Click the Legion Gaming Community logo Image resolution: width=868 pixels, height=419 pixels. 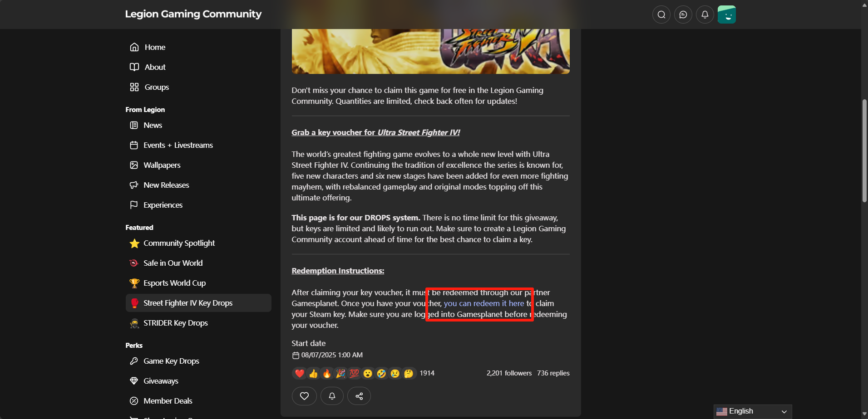(193, 14)
